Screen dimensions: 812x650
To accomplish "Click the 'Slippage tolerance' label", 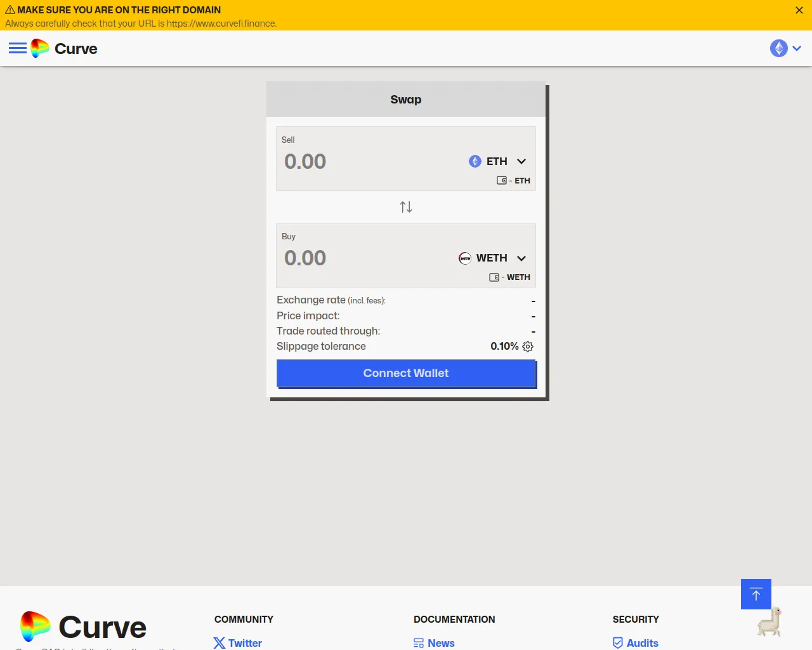I will [x=321, y=346].
